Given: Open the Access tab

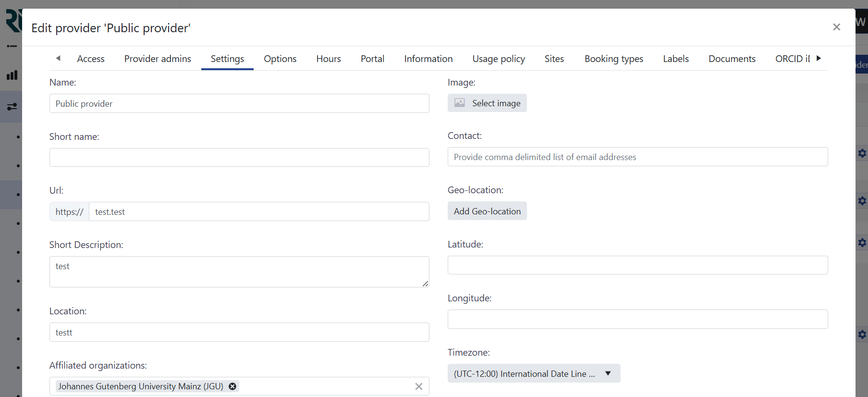Looking at the screenshot, I should (91, 59).
